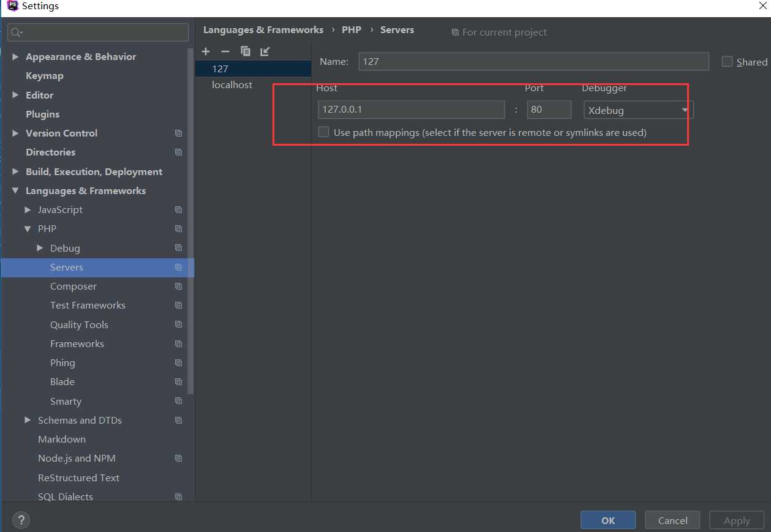The height and width of the screenshot is (532, 771).
Task: Click project-level icon next to Test Frameworks
Action: coord(178,305)
